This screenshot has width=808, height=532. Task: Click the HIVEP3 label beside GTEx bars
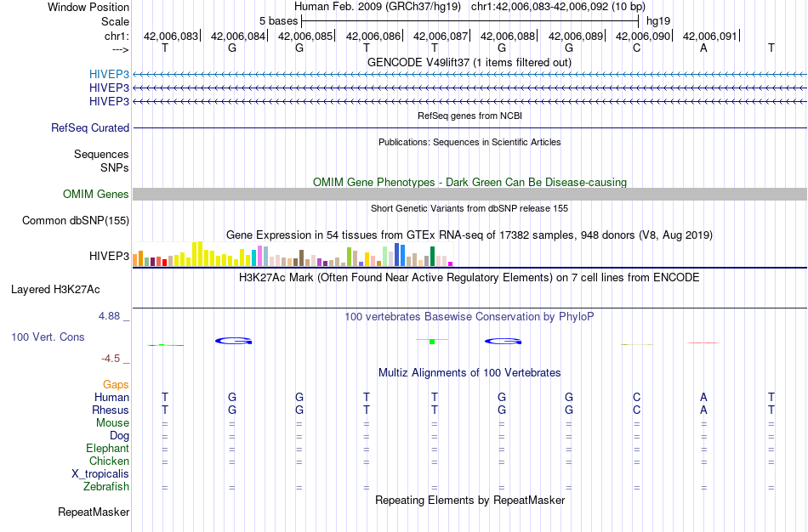(x=109, y=256)
